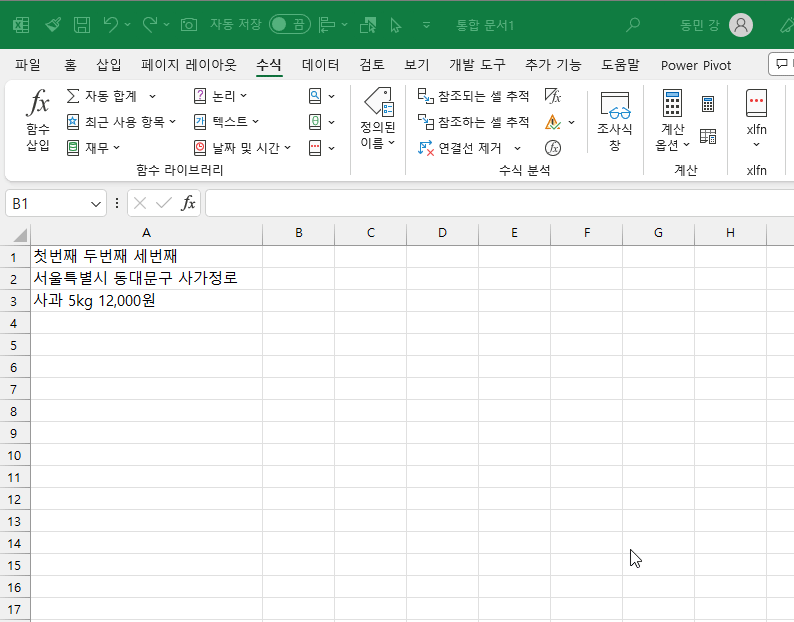The height and width of the screenshot is (622, 794).
Task: Expand the 자동 합계 dropdown arrow
Action: pos(152,96)
